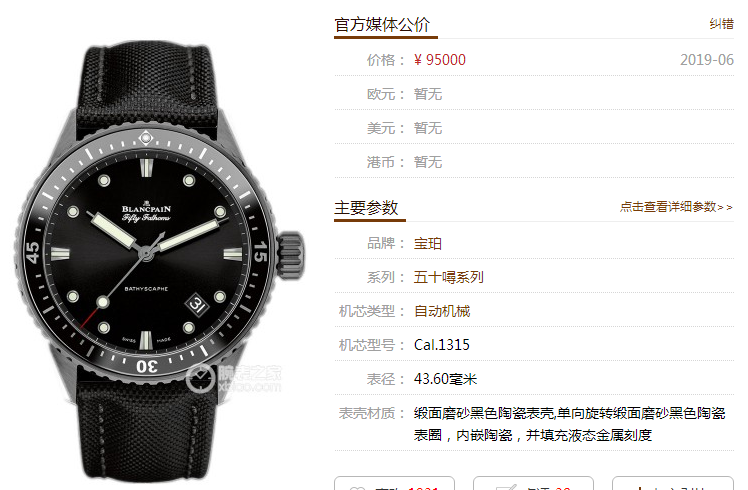Click the 自动机械 movement type value
The image size is (748, 490).
pos(442,311)
